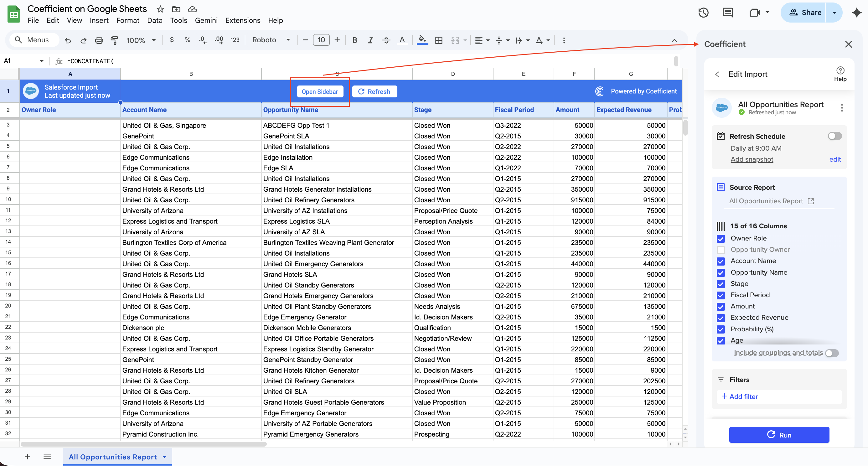Click the paint format icon

coord(114,40)
